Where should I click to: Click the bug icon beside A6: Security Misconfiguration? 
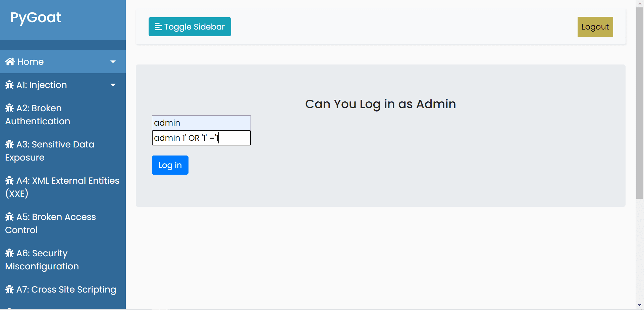coord(9,253)
